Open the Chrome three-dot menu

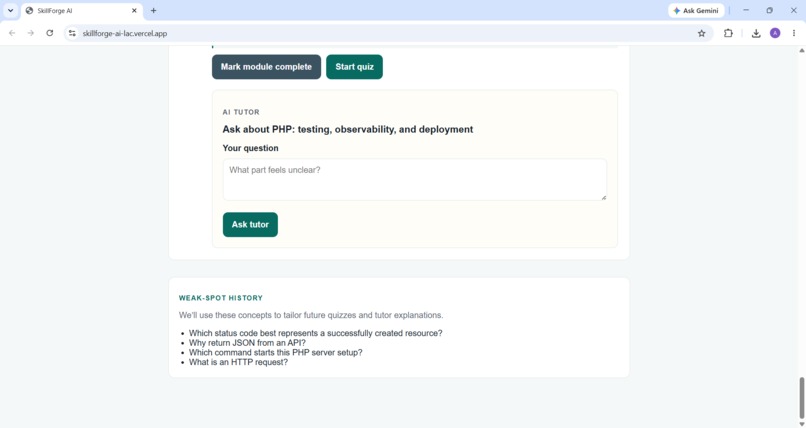click(x=794, y=33)
